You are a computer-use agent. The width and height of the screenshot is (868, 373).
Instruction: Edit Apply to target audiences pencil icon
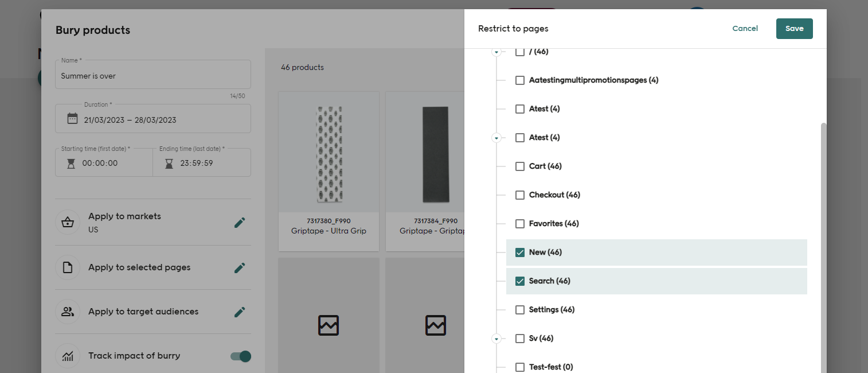click(x=240, y=312)
